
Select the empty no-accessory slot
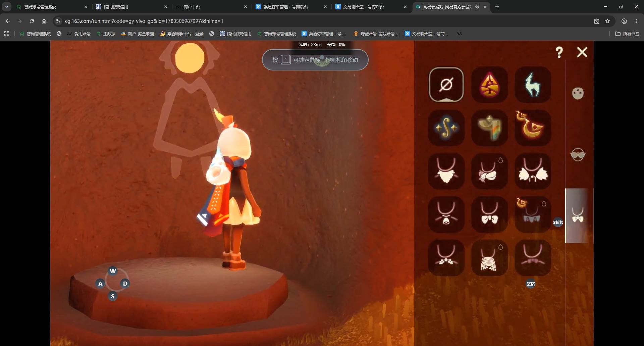tap(446, 85)
